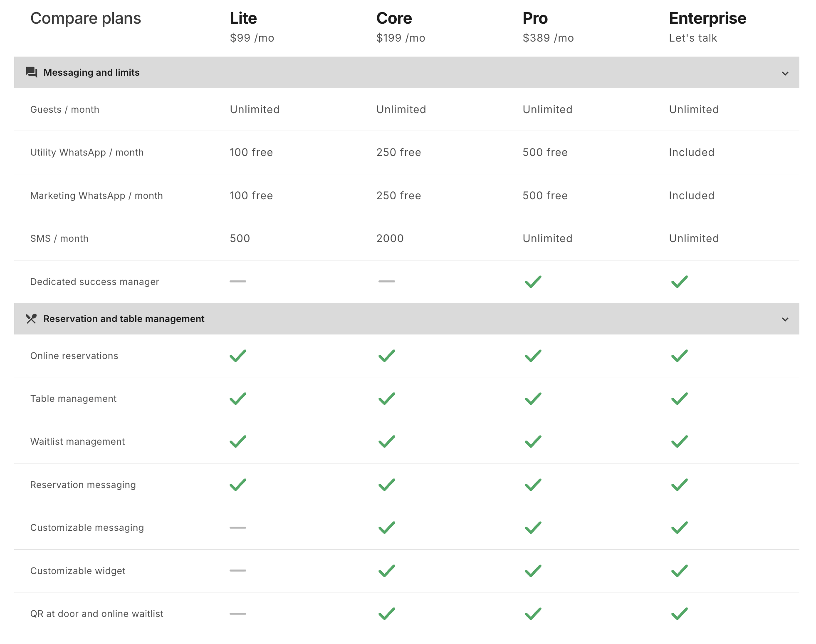
Task: Click the Lite dash for Customizable messaging
Action: click(x=238, y=528)
